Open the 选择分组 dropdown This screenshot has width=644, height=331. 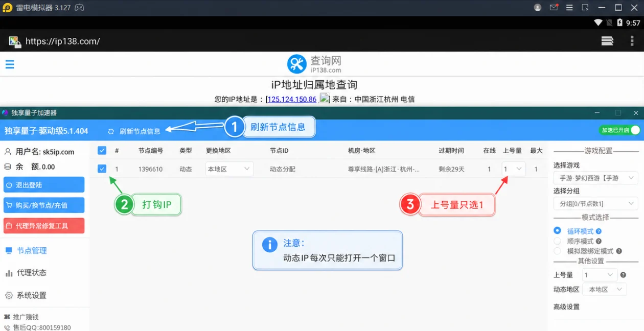click(595, 203)
